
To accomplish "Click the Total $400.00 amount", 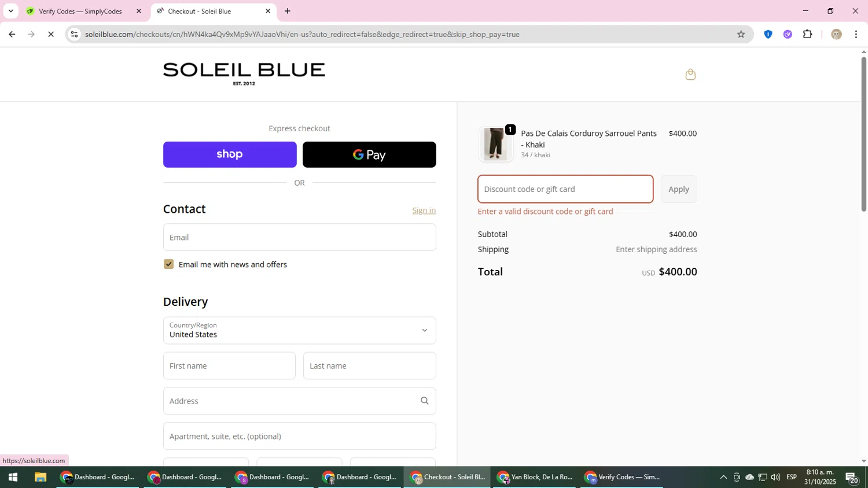I will pyautogui.click(x=678, y=272).
